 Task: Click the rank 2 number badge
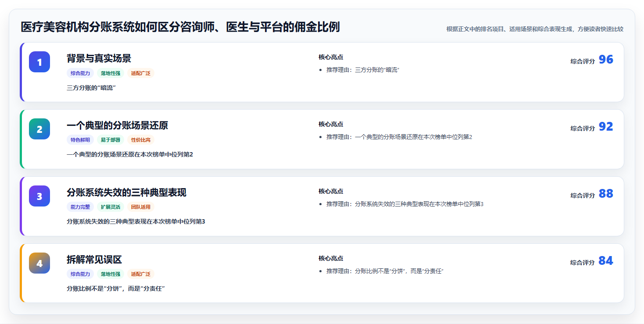coord(39,129)
